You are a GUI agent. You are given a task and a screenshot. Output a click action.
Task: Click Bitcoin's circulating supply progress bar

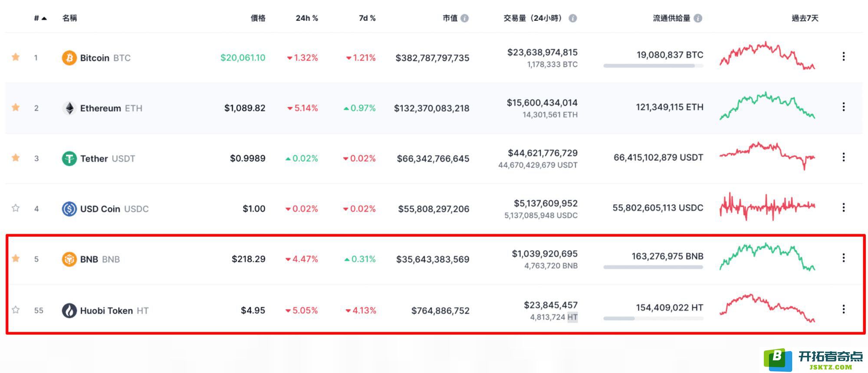[653, 66]
